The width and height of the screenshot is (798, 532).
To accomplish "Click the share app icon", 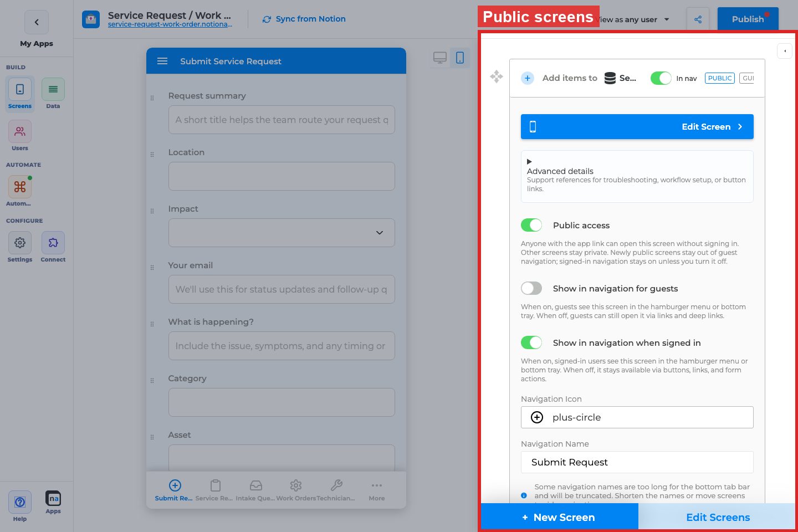I will pos(698,19).
